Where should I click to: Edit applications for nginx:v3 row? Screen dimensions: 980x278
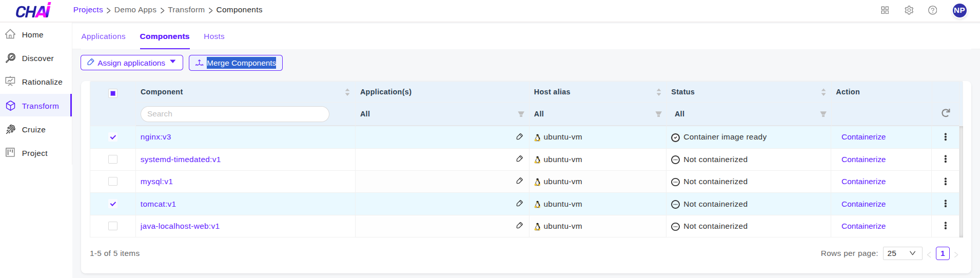[520, 137]
